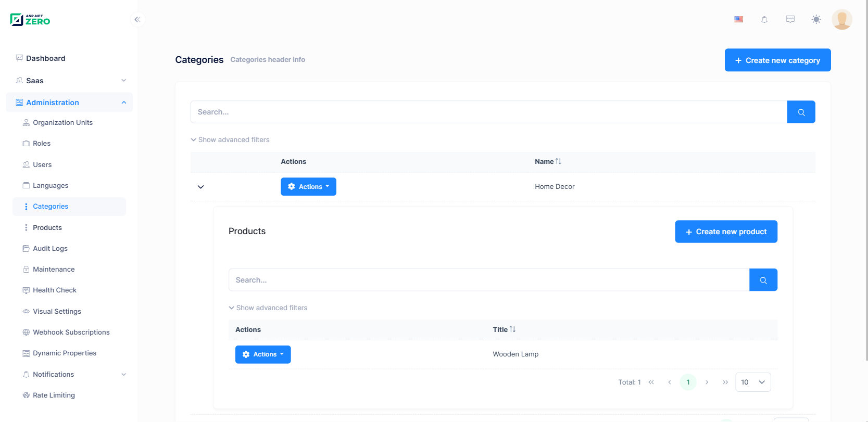868x422 pixels.
Task: Go to next products page
Action: click(x=707, y=382)
